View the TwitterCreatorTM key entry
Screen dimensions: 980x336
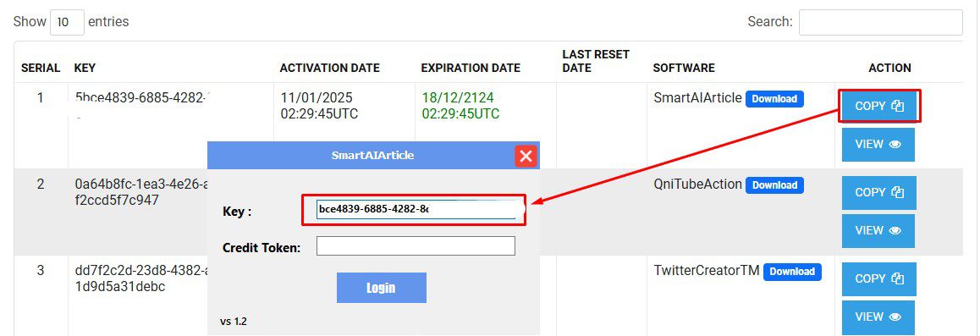(x=878, y=317)
